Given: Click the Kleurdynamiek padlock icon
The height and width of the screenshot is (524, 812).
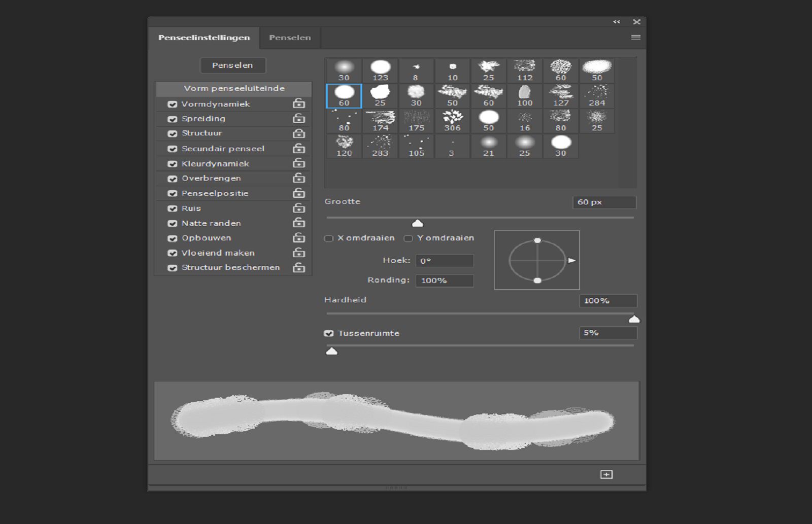Looking at the screenshot, I should tap(299, 163).
